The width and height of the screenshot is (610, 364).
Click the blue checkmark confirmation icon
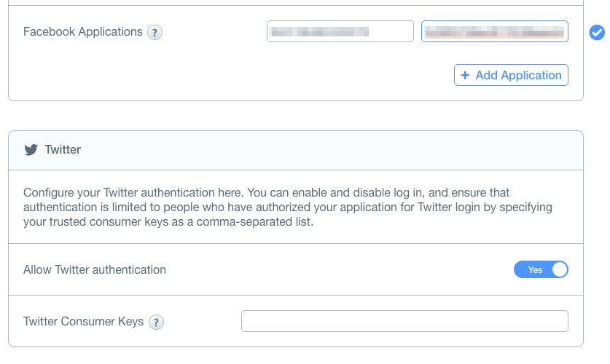click(596, 32)
